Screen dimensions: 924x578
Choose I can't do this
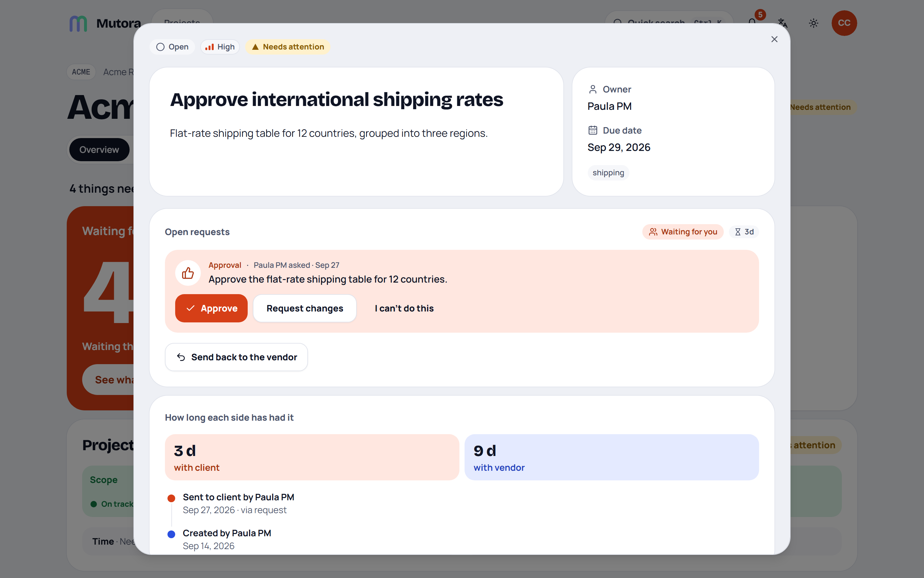[404, 308]
